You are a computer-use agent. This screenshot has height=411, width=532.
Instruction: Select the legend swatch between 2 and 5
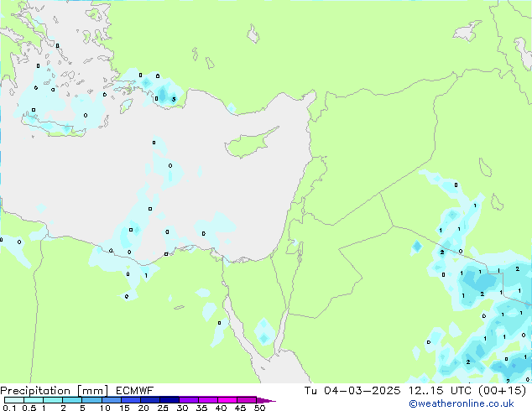click(x=72, y=400)
